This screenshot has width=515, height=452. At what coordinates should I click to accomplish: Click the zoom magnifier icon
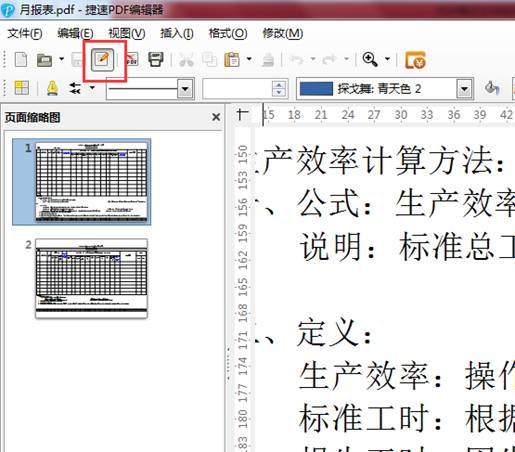(370, 60)
